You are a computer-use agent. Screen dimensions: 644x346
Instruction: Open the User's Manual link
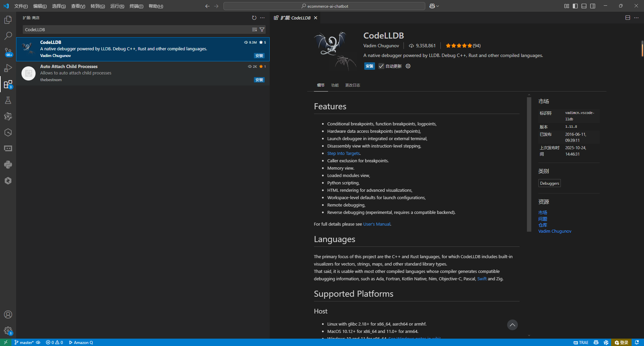pyautogui.click(x=377, y=224)
